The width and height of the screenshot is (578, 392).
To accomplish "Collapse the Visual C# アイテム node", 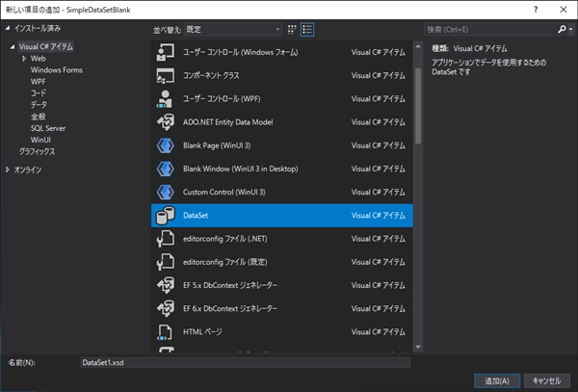I will (13, 47).
